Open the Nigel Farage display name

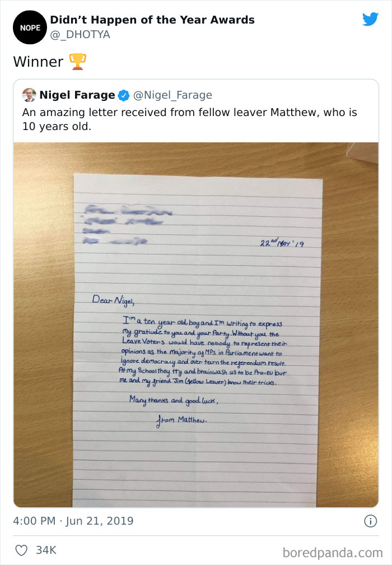(x=77, y=95)
